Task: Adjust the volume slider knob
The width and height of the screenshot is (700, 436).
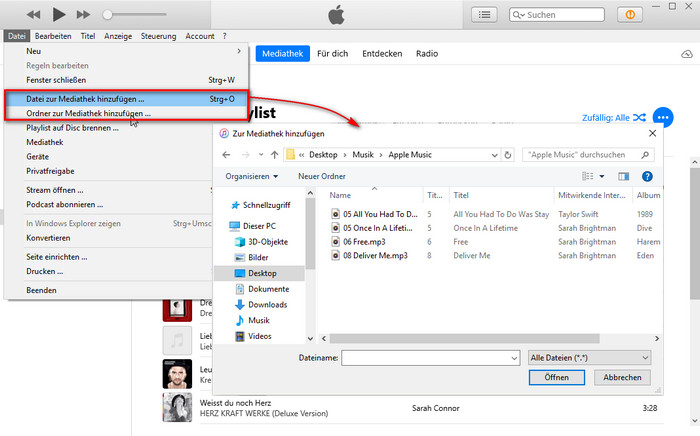Action: [x=107, y=15]
